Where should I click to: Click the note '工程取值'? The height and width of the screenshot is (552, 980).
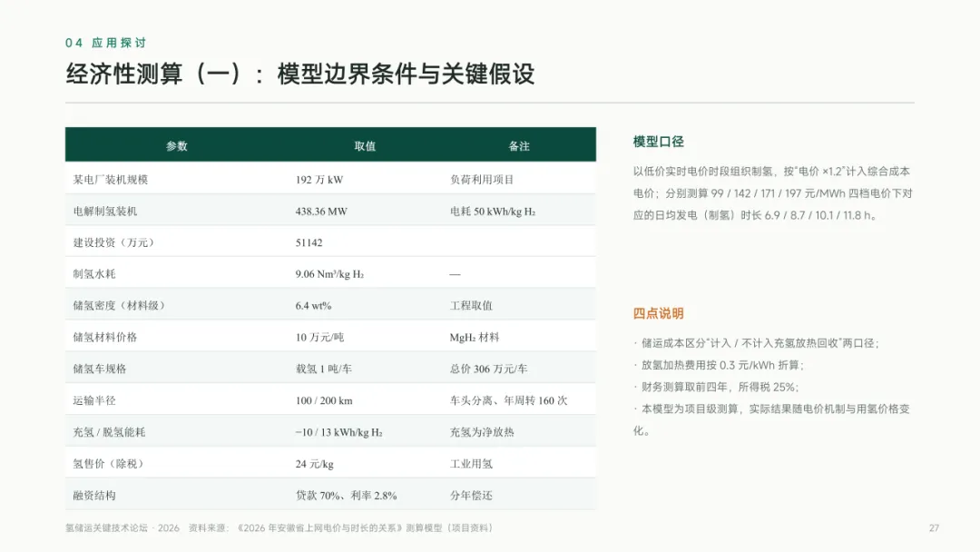[471, 306]
